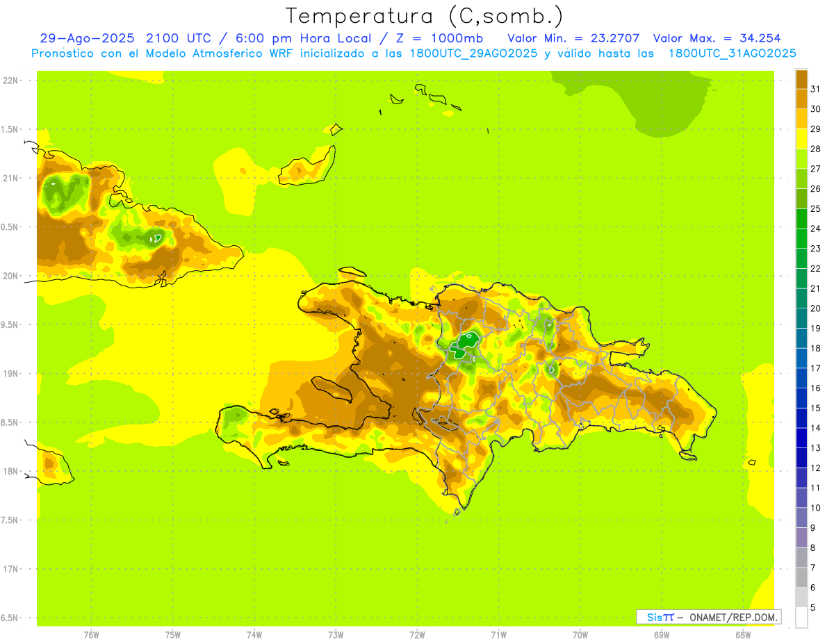
Task: Click the "21N" latitude axis label
Action: click(10, 179)
